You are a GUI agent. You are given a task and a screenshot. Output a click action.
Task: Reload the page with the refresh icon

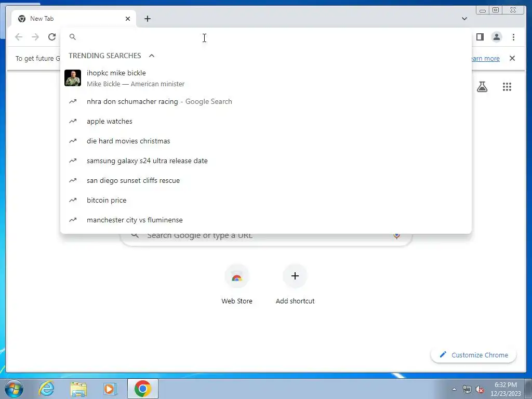point(52,37)
